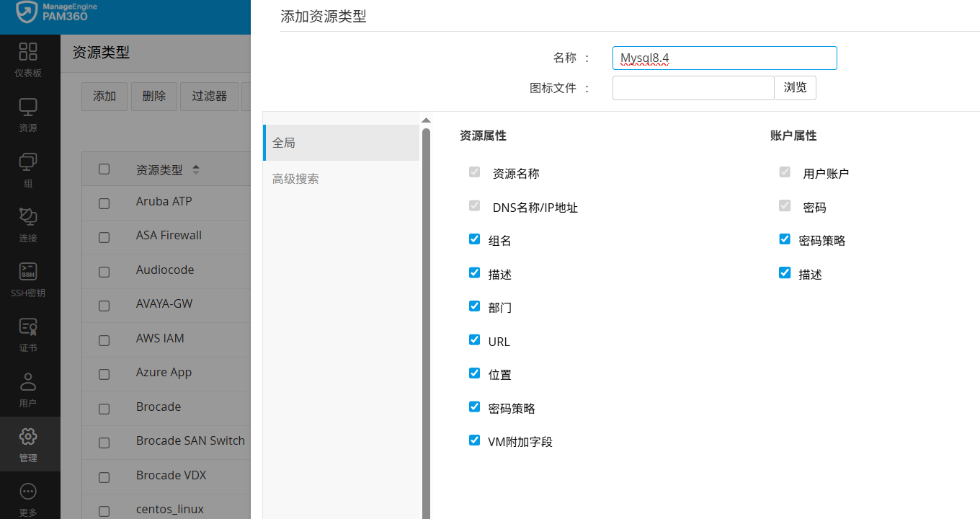This screenshot has width=980, height=519.
Task: Click the scroll-up arrow of side panel
Action: (x=426, y=120)
